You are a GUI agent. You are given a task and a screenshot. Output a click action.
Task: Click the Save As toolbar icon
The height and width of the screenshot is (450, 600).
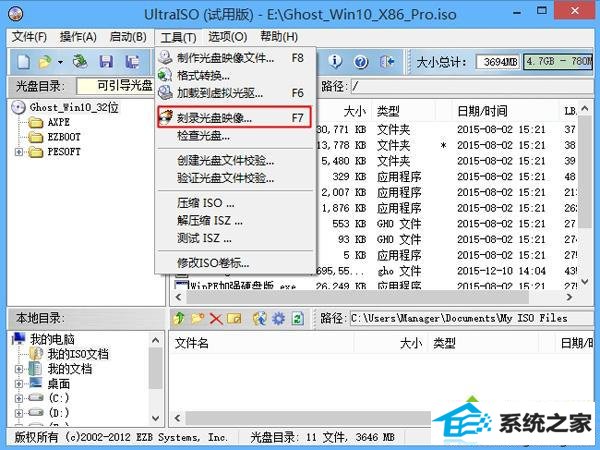coord(132,62)
